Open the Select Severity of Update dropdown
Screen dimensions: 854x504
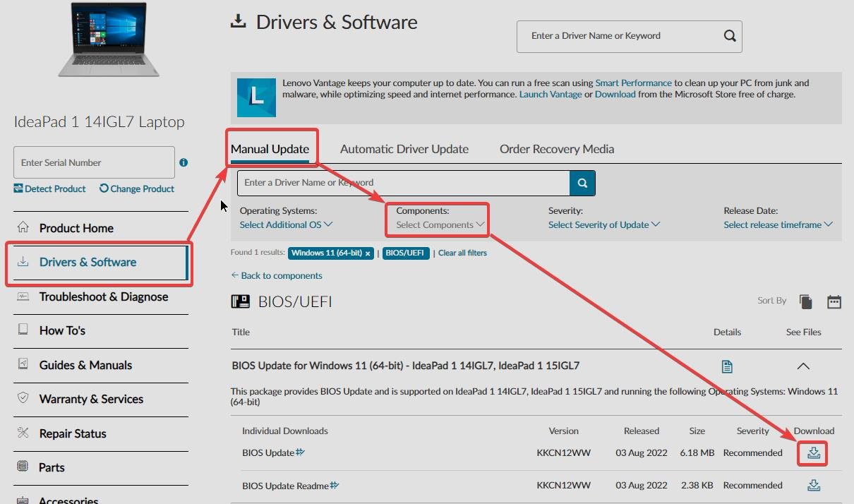604,224
